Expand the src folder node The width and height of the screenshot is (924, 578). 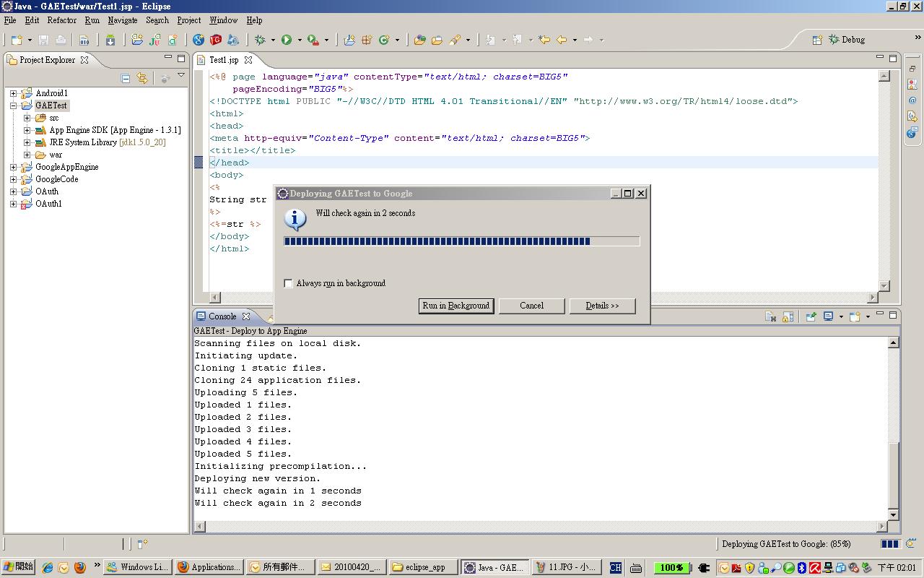click(x=27, y=118)
